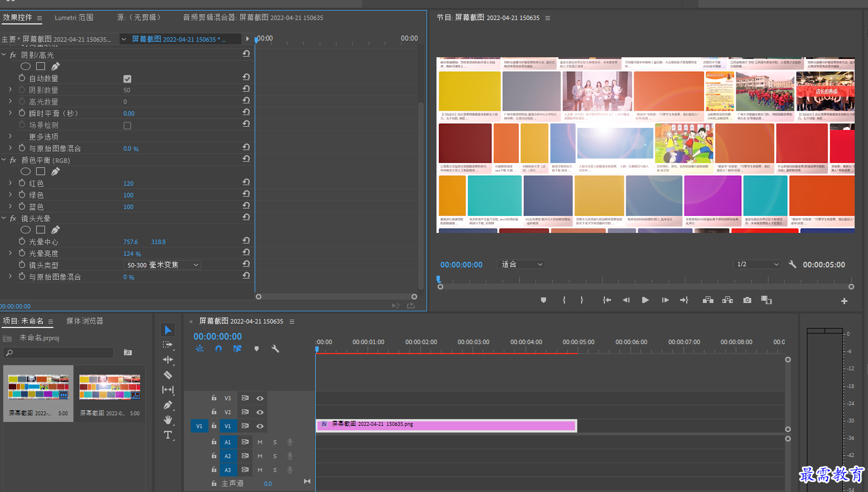868x492 pixels.
Task: Select the Selection arrow tool
Action: pyautogui.click(x=168, y=330)
